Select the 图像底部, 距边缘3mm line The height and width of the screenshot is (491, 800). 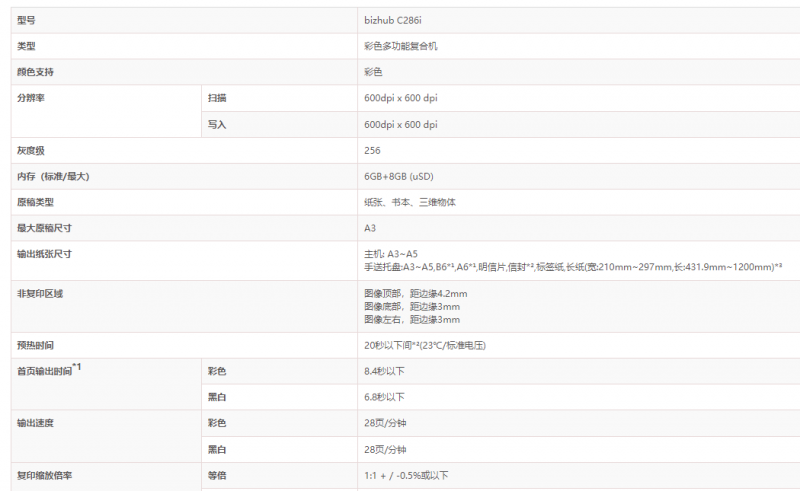412,306
